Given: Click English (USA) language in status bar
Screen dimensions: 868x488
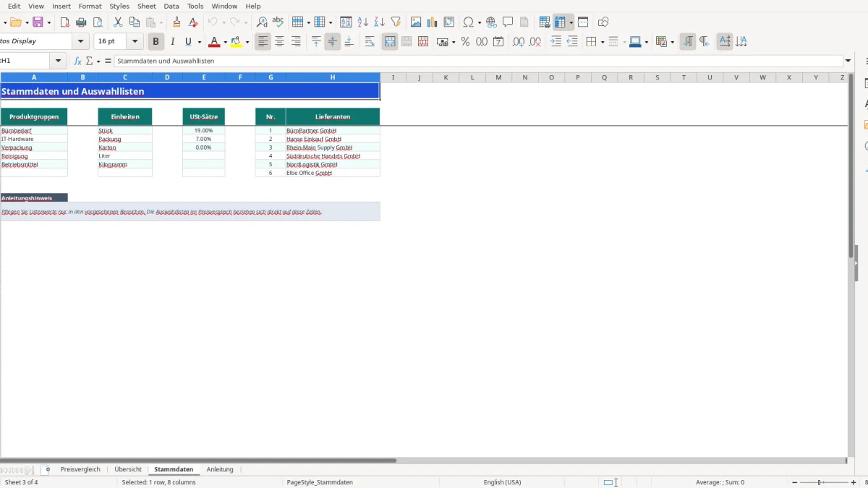Looking at the screenshot, I should (502, 482).
